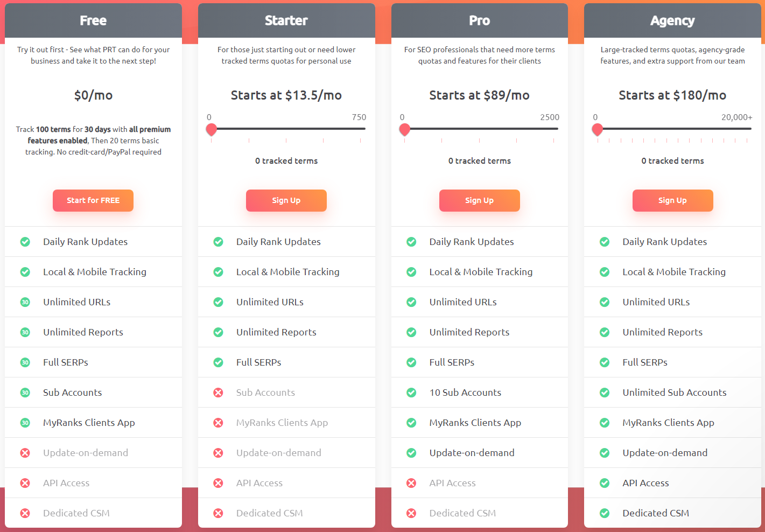Click the check beside Unlimited Sub Accounts in Agency
765x532 pixels.
click(x=605, y=393)
